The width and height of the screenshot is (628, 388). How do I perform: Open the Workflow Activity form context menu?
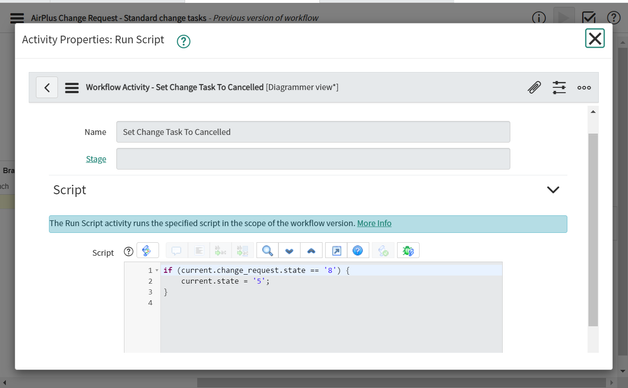click(x=72, y=87)
